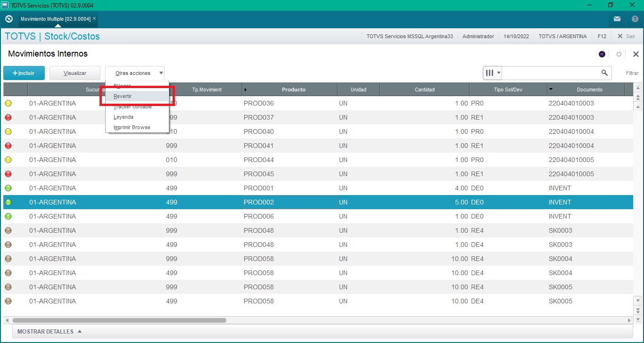Image resolution: width=644 pixels, height=343 pixels.
Task: Choose Leyenda from the menu
Action: click(x=137, y=117)
